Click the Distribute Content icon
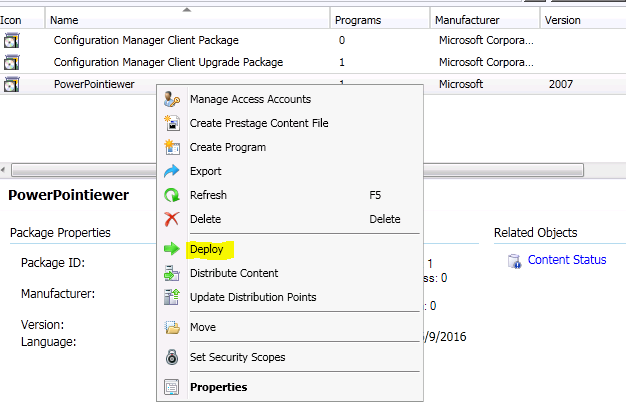Image resolution: width=626 pixels, height=416 pixels. (x=172, y=273)
